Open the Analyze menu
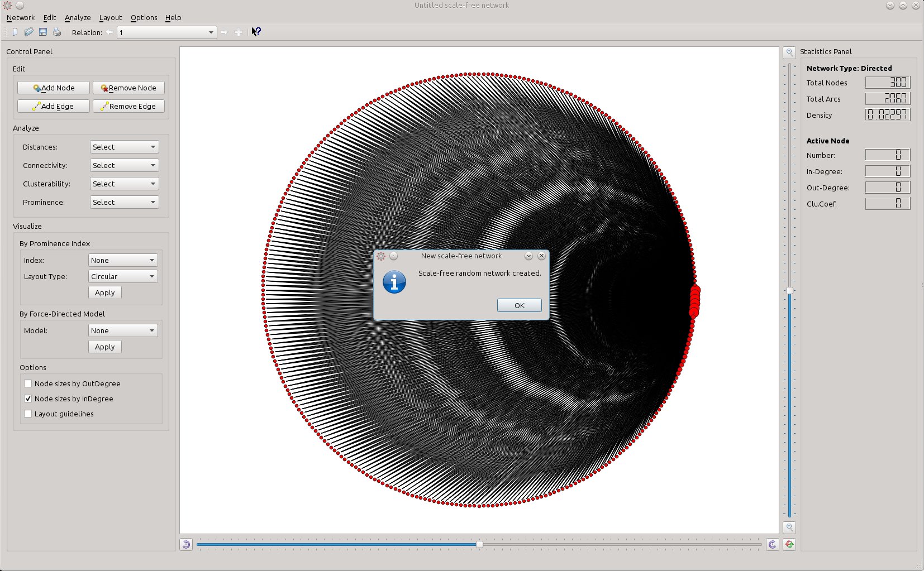 click(78, 17)
